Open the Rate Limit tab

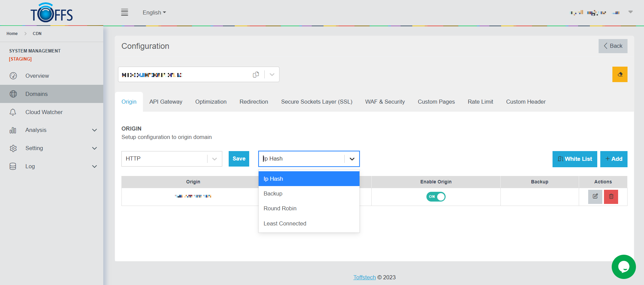tap(480, 102)
